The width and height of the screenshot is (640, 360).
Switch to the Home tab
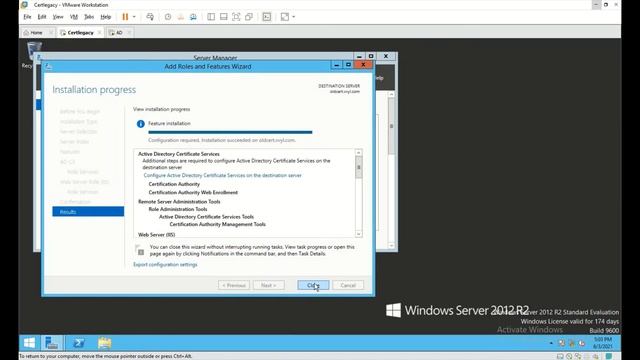click(36, 33)
